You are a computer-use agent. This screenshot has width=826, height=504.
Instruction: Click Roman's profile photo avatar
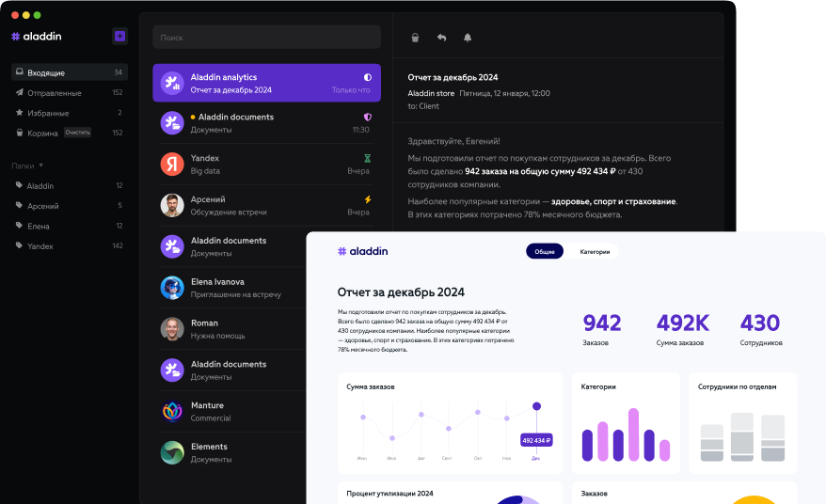(172, 329)
